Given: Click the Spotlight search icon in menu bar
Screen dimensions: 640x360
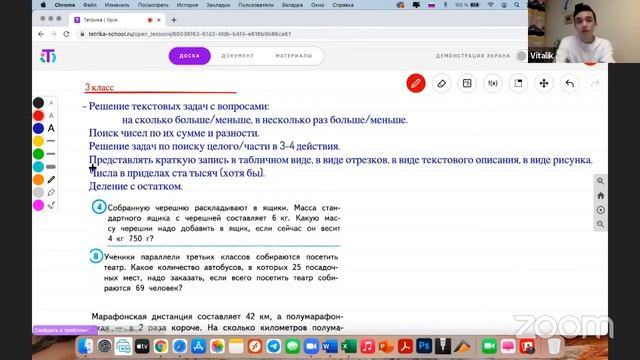Looking at the screenshot, I should click(x=517, y=5).
